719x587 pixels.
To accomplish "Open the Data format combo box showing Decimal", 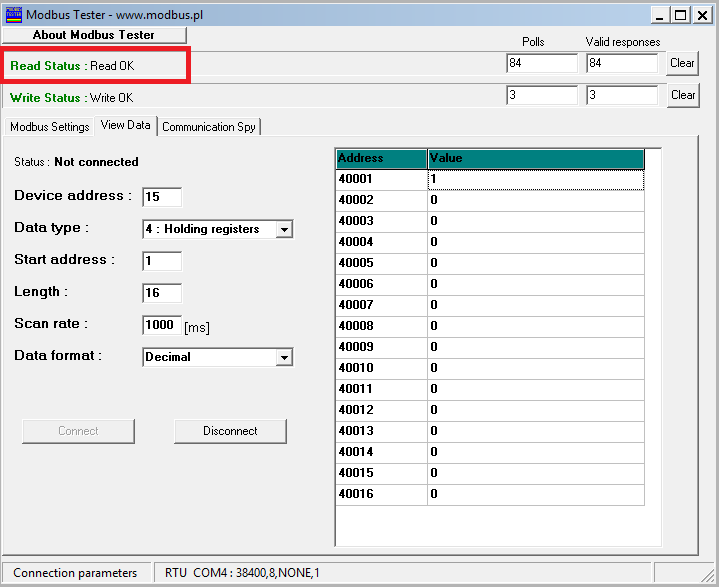I will click(217, 357).
